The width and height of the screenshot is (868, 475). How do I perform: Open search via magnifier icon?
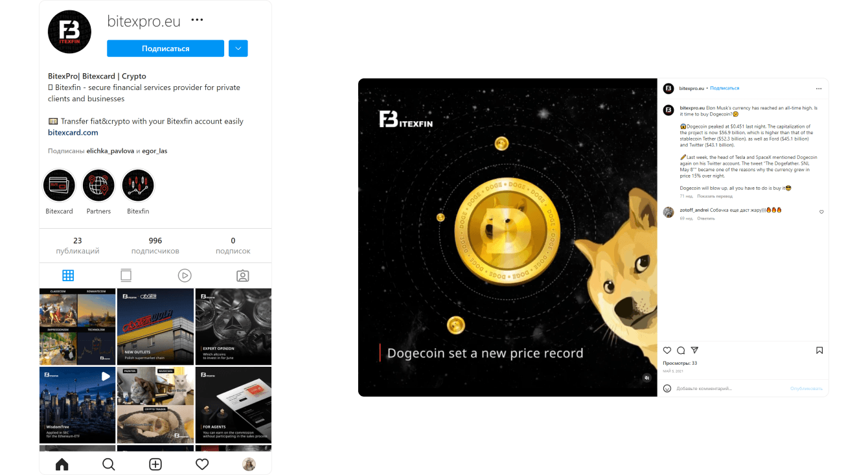pyautogui.click(x=109, y=464)
